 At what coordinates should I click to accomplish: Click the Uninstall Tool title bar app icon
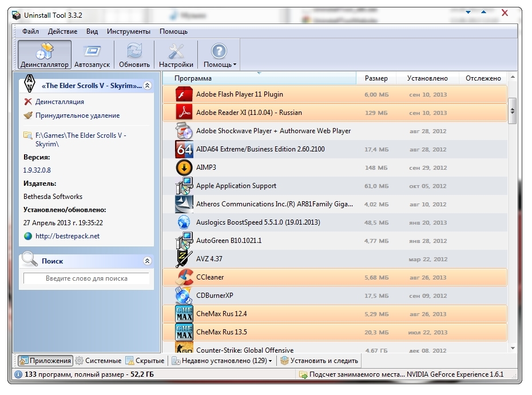16,15
